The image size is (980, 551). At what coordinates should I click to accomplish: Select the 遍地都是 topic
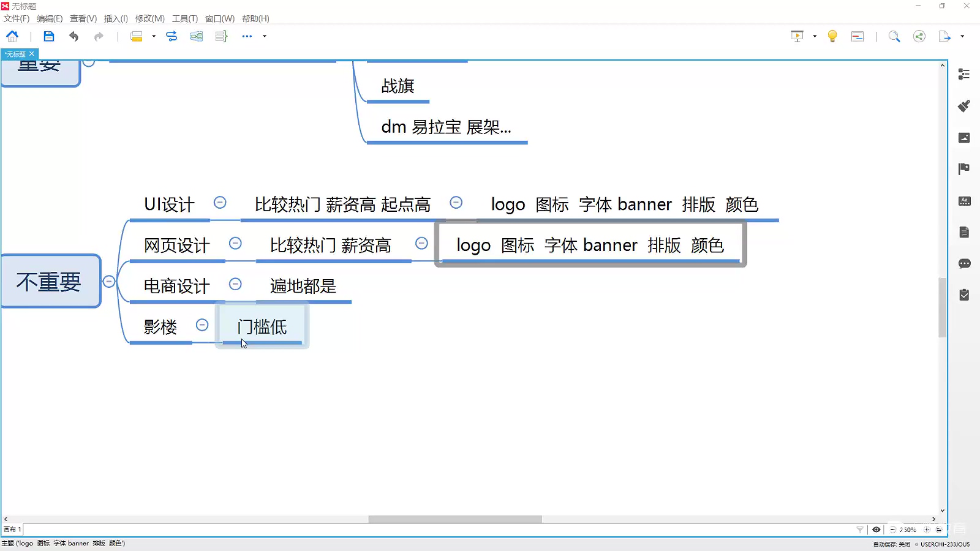[x=303, y=286]
